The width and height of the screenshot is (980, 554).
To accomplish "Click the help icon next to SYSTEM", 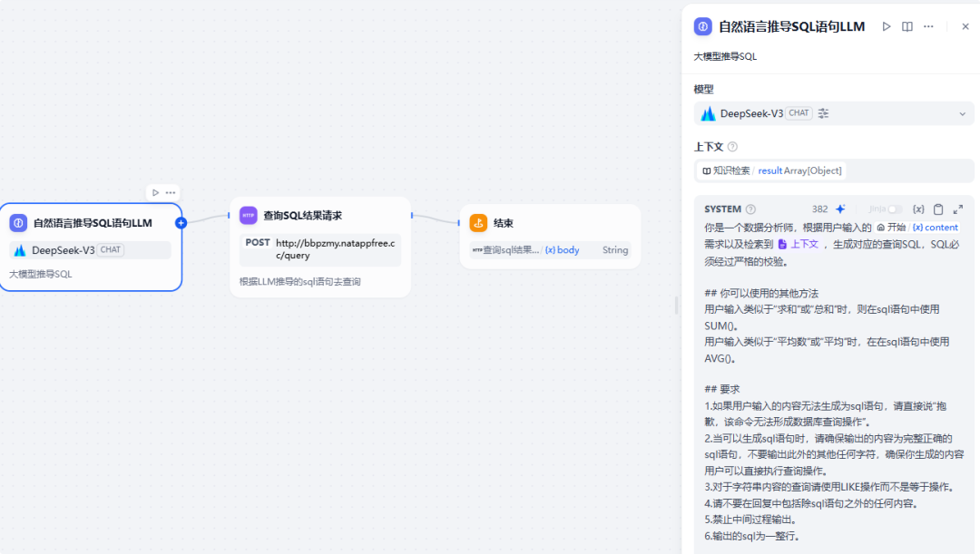I will tap(750, 209).
